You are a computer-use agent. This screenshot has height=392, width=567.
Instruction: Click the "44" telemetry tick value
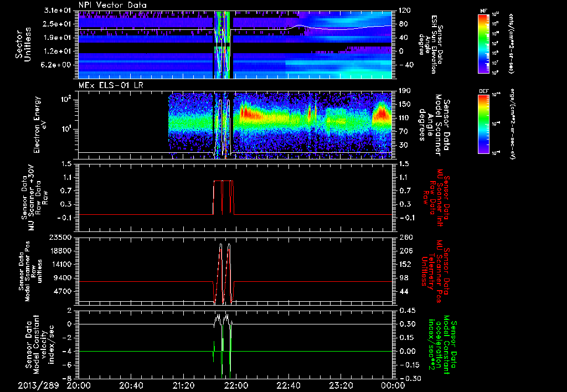(403, 291)
